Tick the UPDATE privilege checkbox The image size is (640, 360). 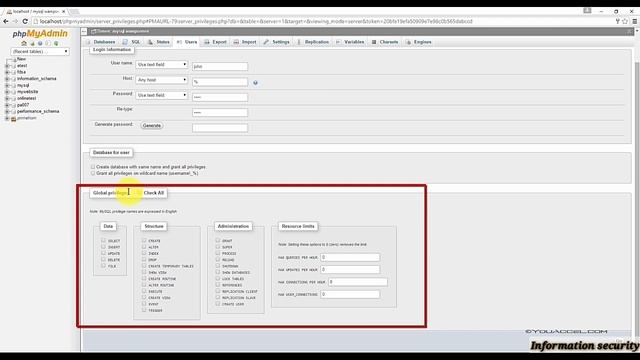(103, 253)
